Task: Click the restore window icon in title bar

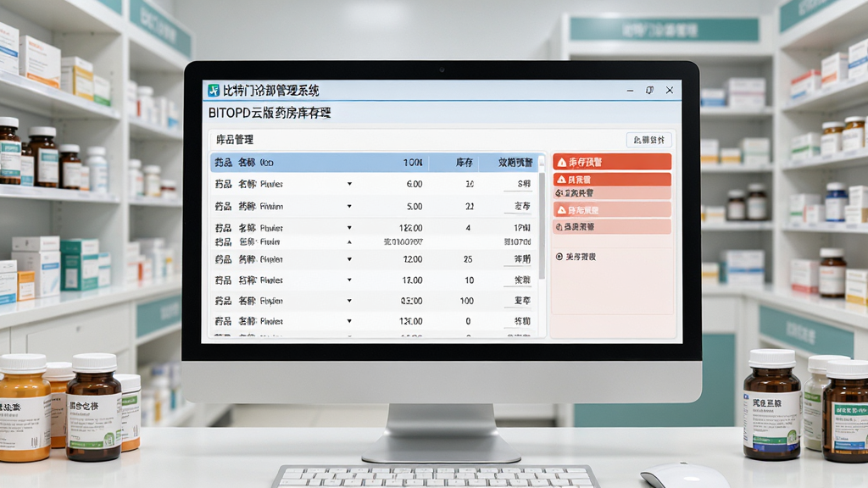Action: pyautogui.click(x=649, y=90)
